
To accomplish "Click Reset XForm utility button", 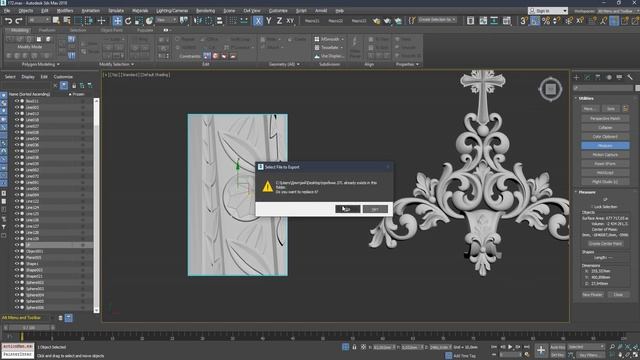I will click(x=605, y=164).
